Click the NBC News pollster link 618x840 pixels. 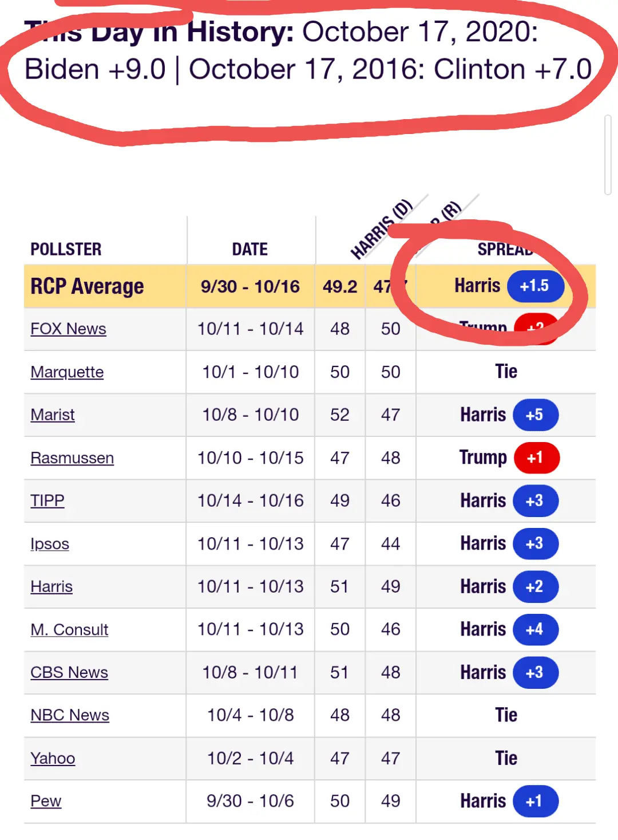coord(70,716)
